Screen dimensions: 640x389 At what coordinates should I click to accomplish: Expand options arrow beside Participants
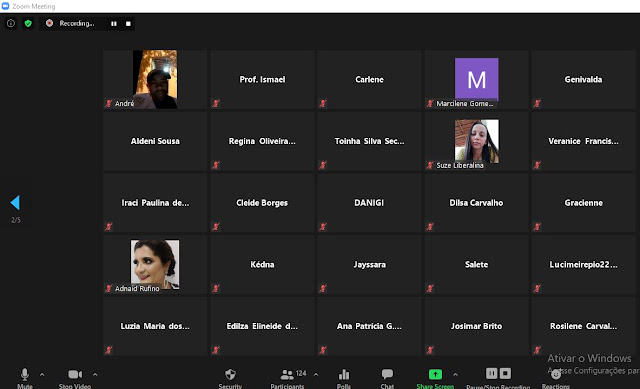[316, 374]
